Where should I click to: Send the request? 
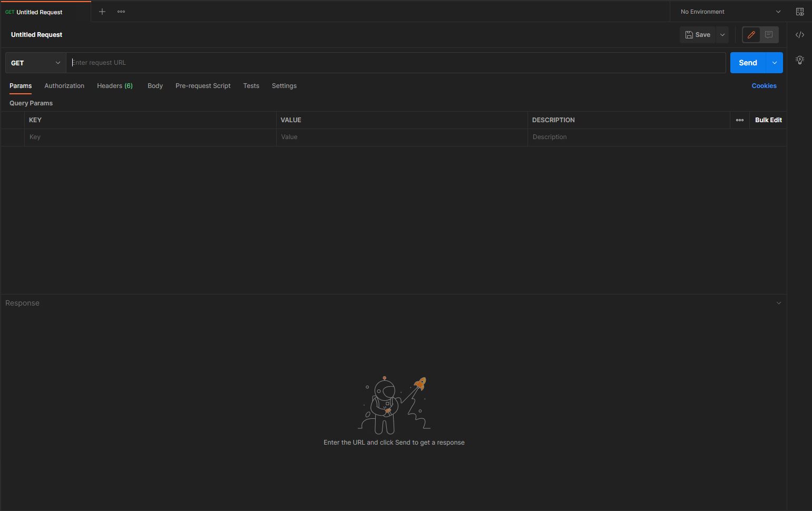click(748, 63)
